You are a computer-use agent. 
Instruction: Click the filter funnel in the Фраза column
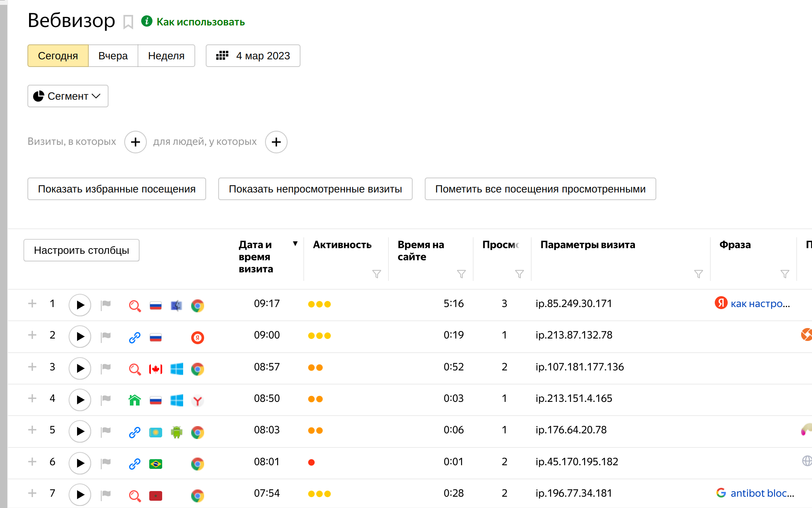[x=785, y=274]
